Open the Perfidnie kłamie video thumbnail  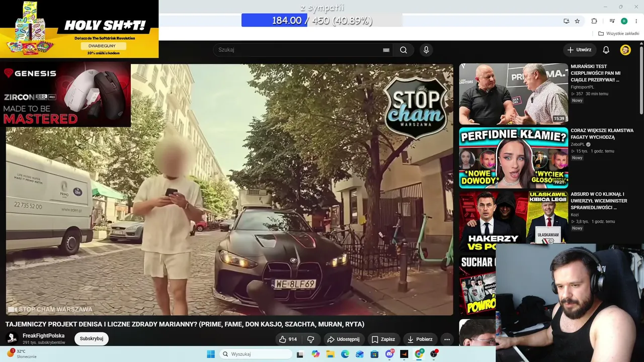[x=514, y=158]
